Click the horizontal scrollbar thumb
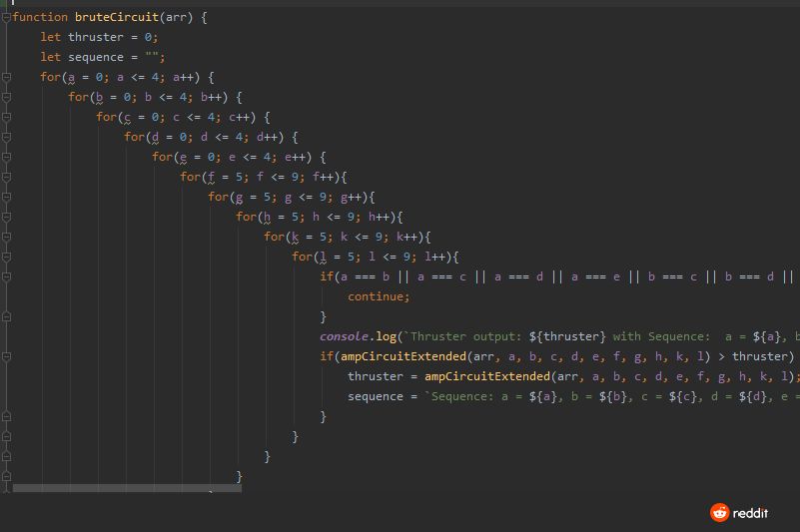Image resolution: width=800 pixels, height=532 pixels. pyautogui.click(x=127, y=488)
